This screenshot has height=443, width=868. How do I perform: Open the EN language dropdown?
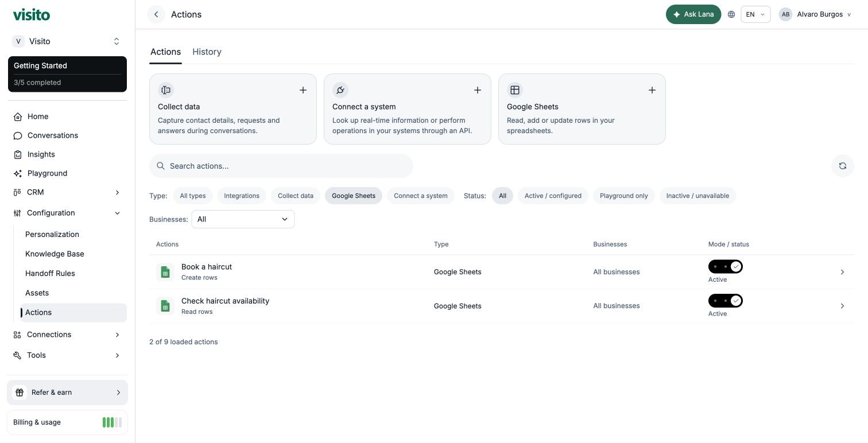(x=755, y=14)
